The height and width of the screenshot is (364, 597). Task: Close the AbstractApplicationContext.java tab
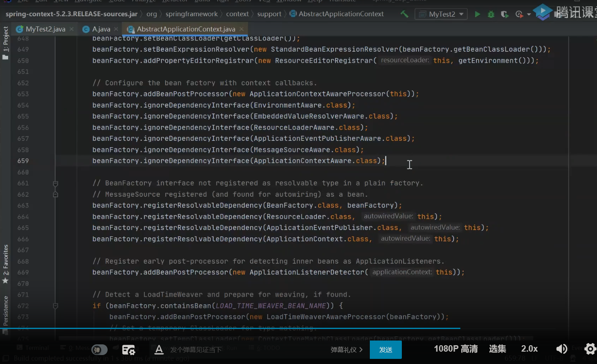[242, 29]
